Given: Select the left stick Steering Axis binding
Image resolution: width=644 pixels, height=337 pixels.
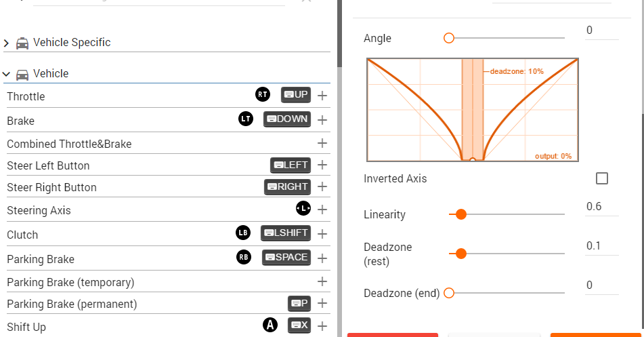Looking at the screenshot, I should point(303,209).
